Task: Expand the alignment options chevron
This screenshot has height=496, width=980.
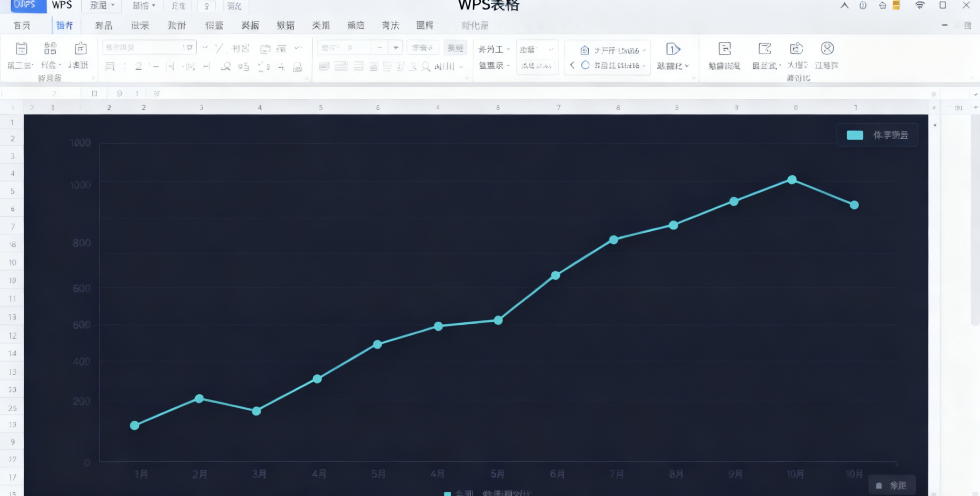Action: click(x=462, y=67)
